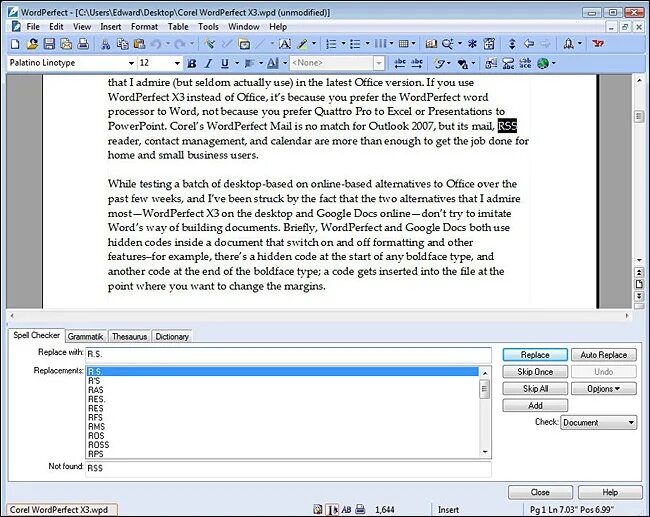Print the document from the toolbar

[83, 44]
